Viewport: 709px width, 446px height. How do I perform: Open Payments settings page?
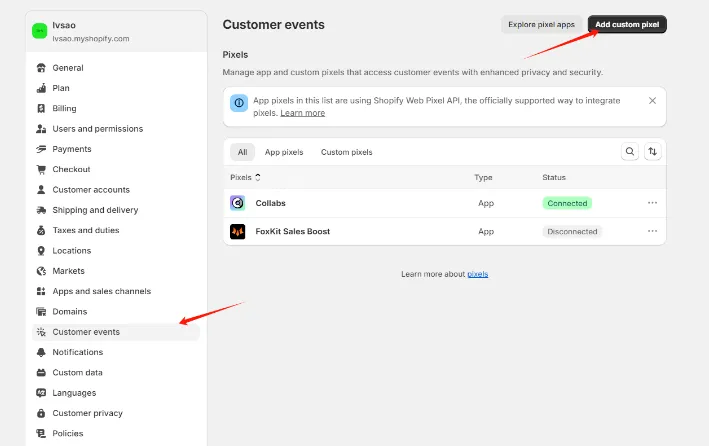pyautogui.click(x=116, y=149)
